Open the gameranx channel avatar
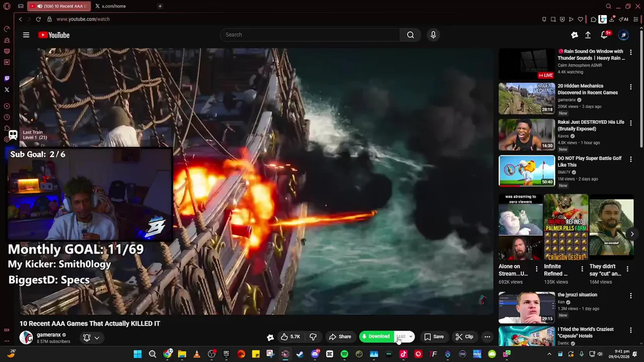The width and height of the screenshot is (644, 362). [26, 337]
